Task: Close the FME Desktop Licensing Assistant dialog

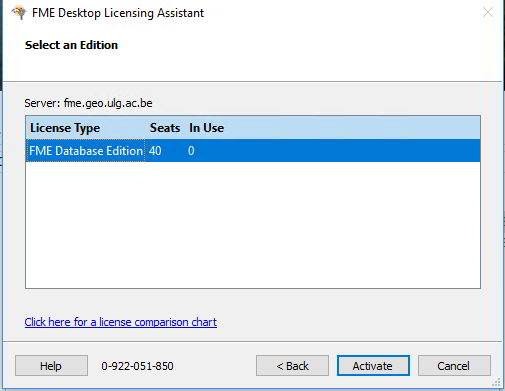Action: [x=488, y=12]
